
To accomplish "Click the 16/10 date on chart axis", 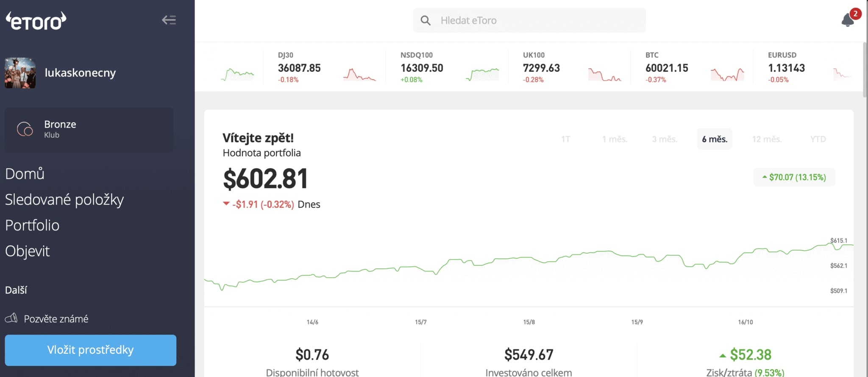I will coord(746,322).
